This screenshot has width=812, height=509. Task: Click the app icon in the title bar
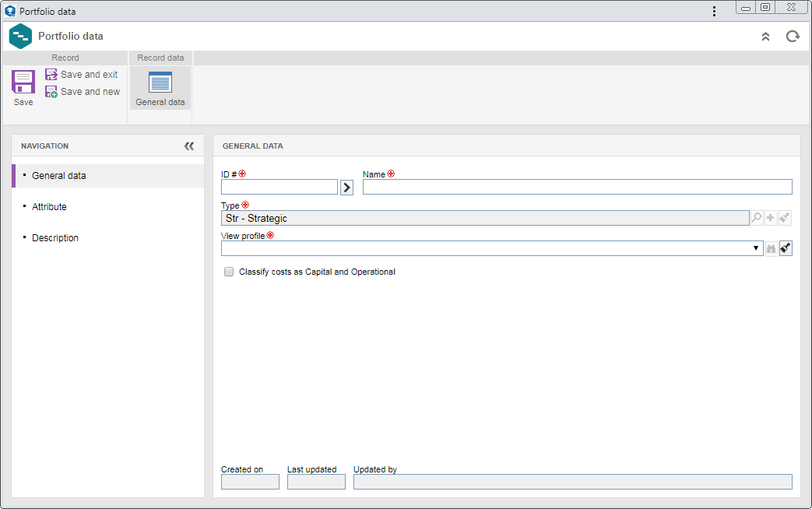click(x=10, y=11)
